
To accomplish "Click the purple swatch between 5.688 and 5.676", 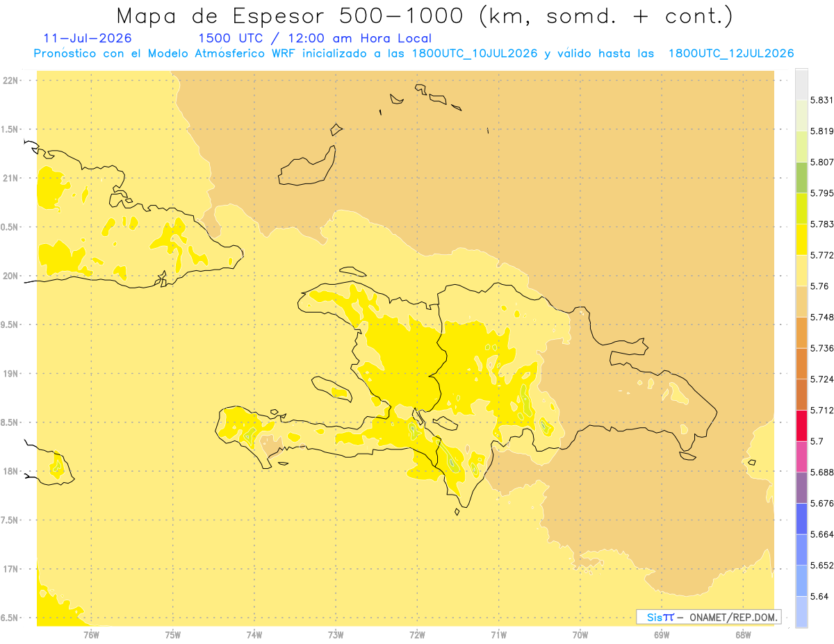I will click(801, 488).
